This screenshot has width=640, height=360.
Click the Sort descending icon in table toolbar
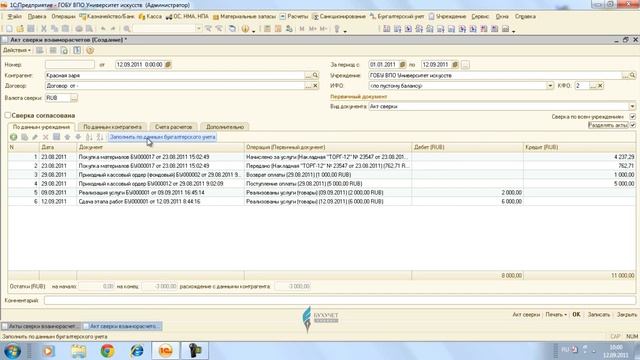(100, 137)
